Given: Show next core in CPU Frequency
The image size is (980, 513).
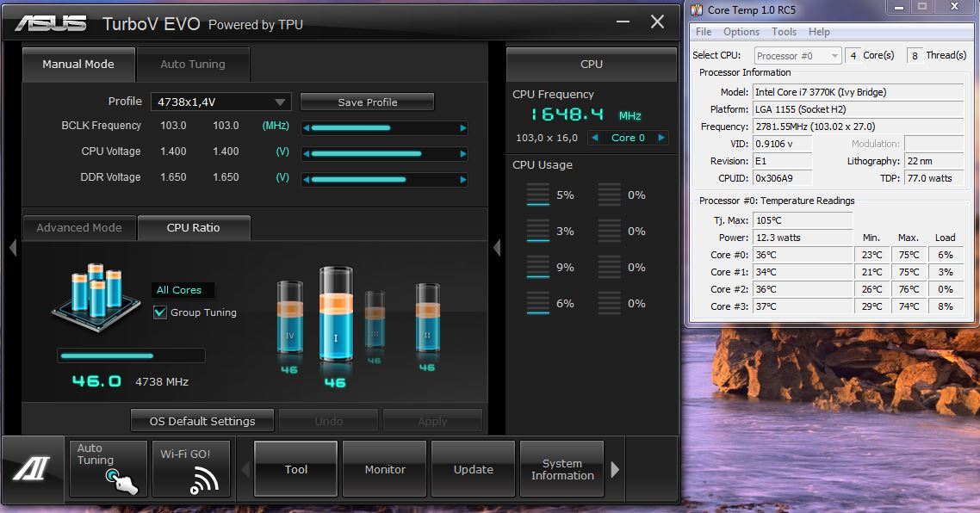Looking at the screenshot, I should pos(661,138).
